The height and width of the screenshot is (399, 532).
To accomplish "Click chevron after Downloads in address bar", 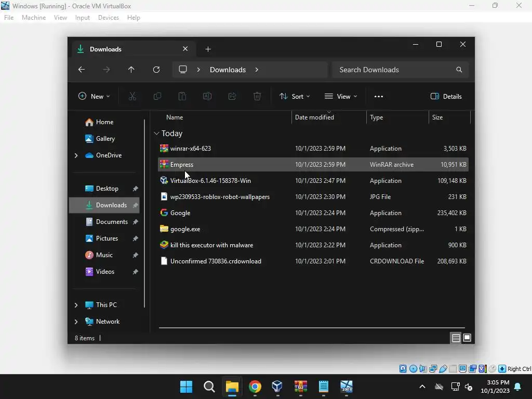I will (257, 70).
